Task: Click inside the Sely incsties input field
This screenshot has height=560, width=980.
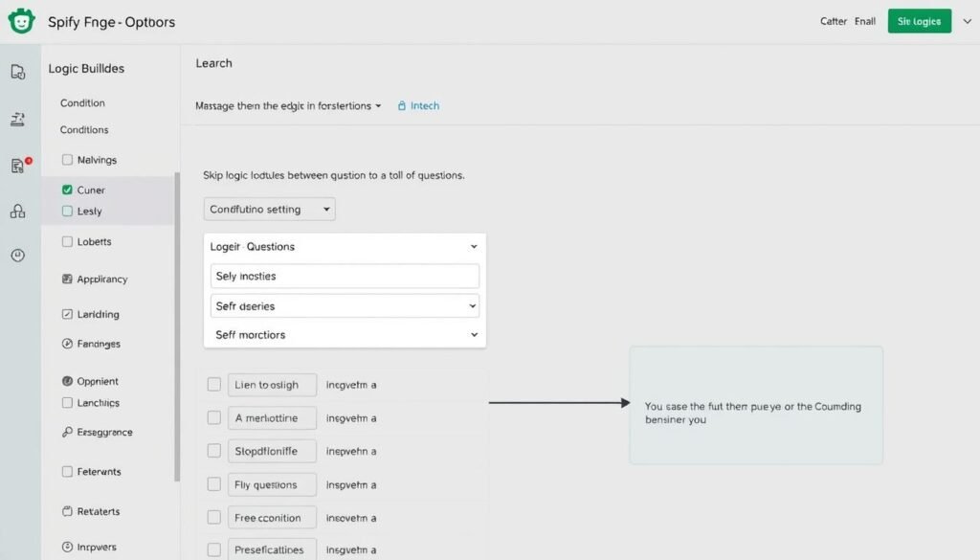Action: coord(345,276)
